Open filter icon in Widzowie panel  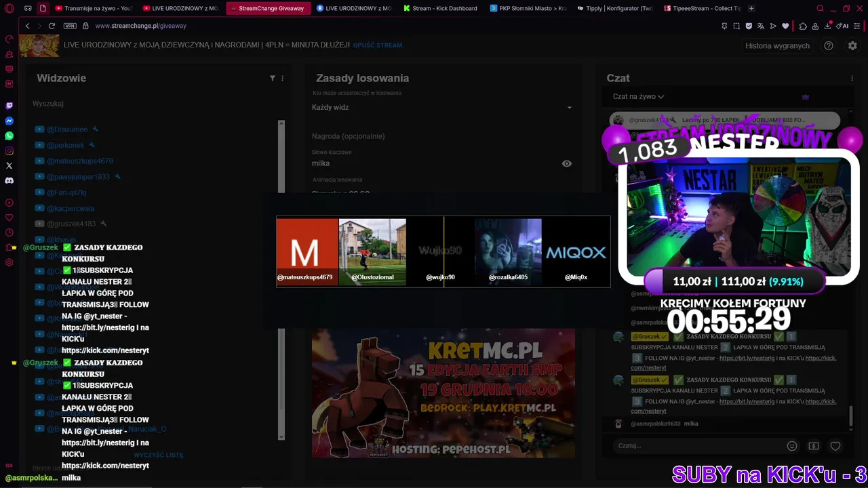click(273, 78)
